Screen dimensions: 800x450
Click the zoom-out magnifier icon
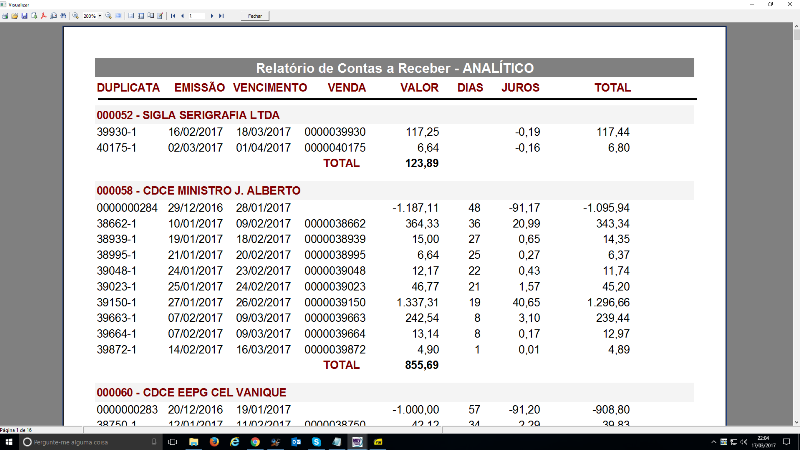coord(108,16)
